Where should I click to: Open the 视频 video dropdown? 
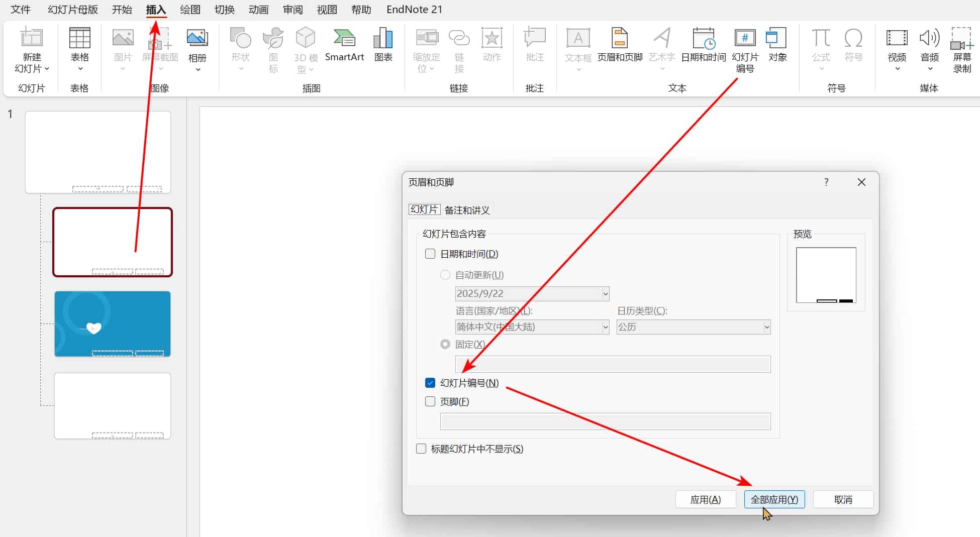(x=897, y=69)
